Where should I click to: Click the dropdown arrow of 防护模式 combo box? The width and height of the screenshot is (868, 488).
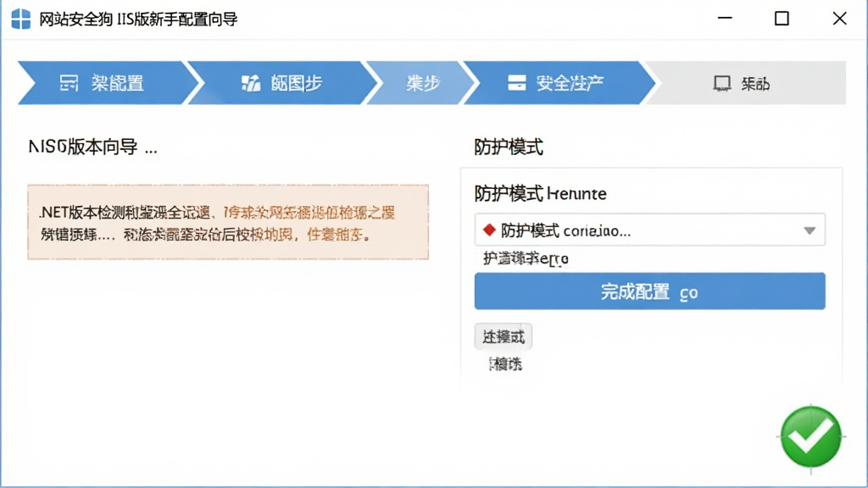coord(810,230)
